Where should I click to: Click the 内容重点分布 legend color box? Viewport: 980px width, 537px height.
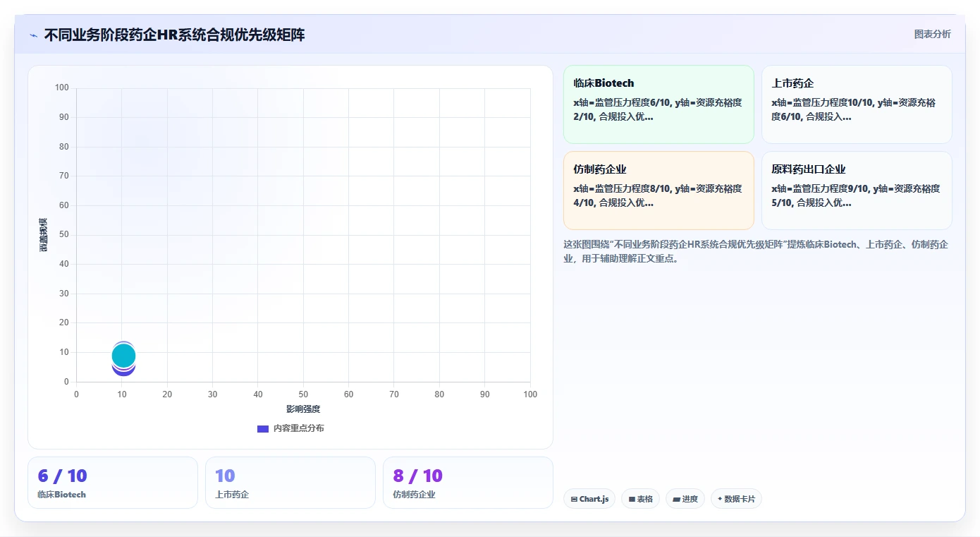tap(263, 428)
